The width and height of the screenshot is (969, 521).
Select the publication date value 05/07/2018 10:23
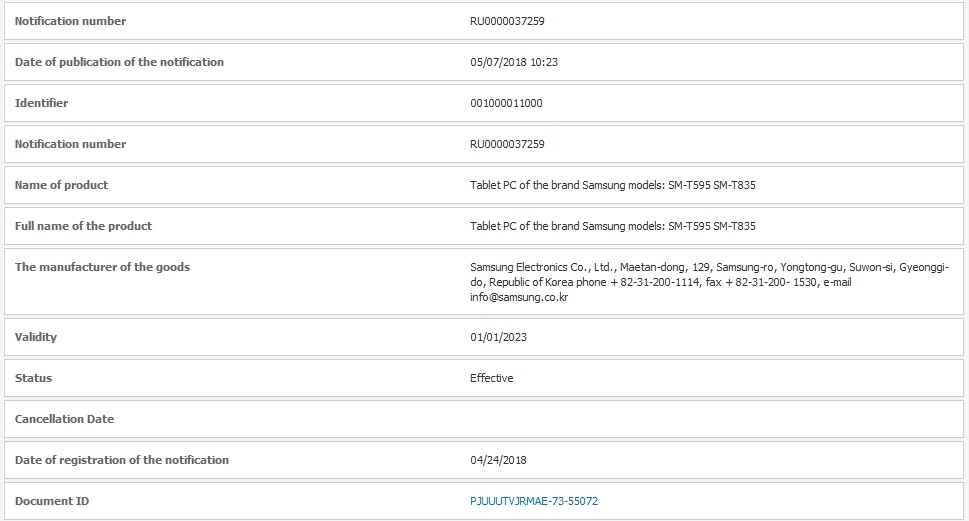tap(514, 62)
